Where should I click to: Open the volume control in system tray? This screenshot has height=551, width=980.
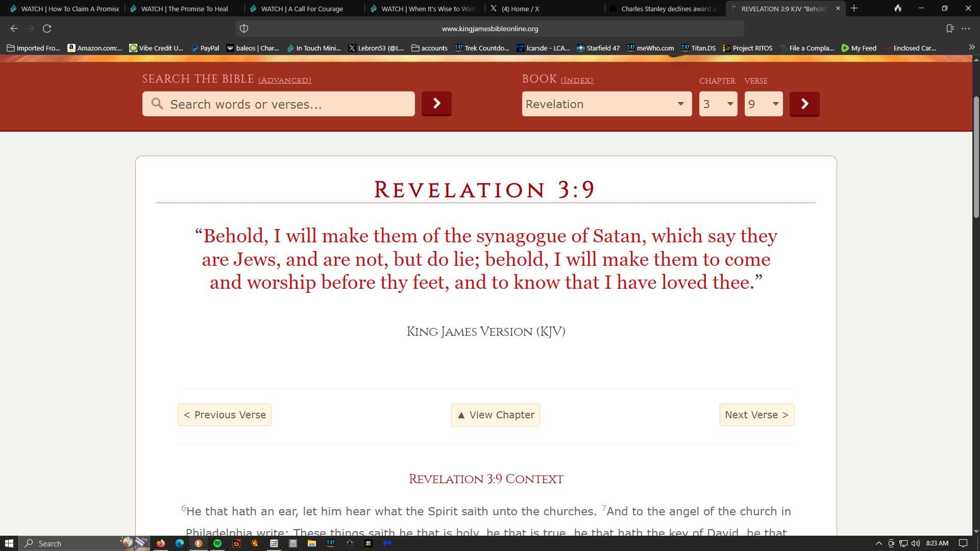tap(916, 543)
